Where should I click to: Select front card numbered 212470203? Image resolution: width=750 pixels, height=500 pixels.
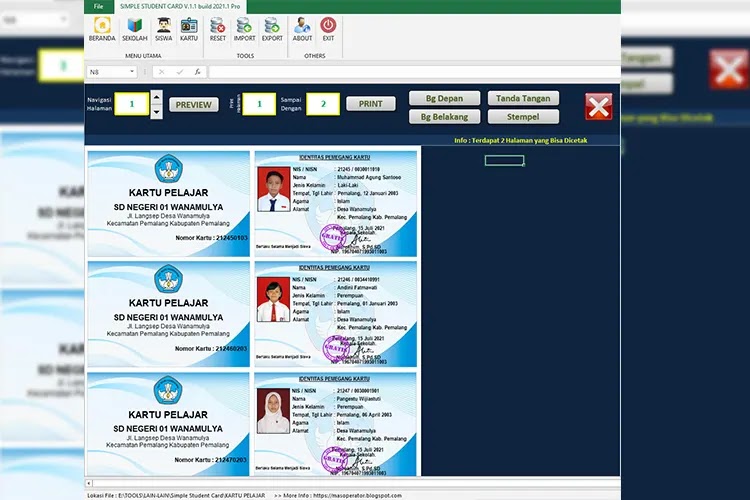[x=168, y=424]
